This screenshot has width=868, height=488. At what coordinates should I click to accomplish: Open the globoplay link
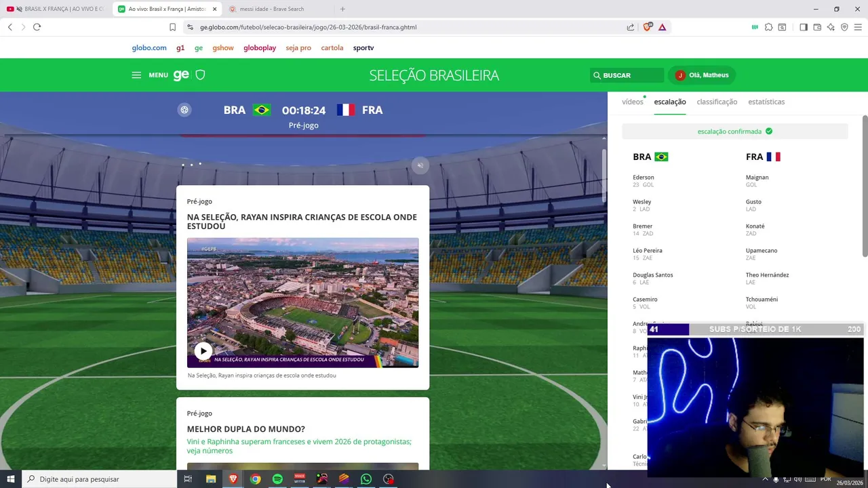[260, 48]
